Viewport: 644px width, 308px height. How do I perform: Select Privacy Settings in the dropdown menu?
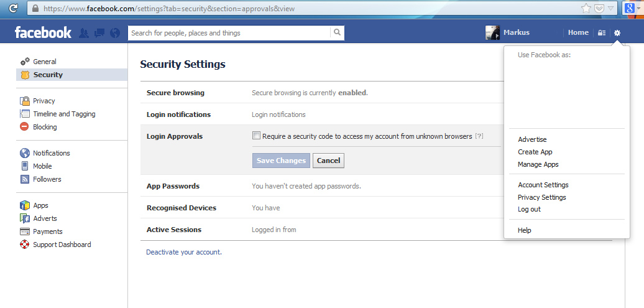[541, 197]
